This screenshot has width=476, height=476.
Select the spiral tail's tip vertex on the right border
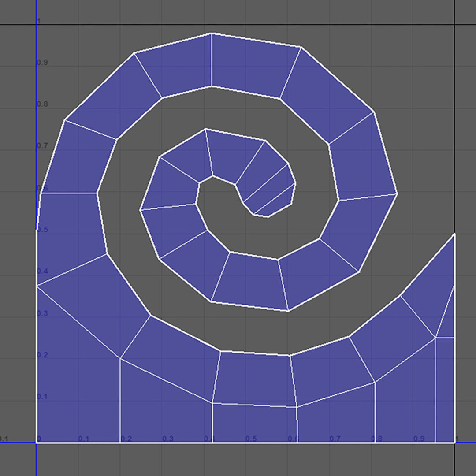pyautogui.click(x=454, y=234)
